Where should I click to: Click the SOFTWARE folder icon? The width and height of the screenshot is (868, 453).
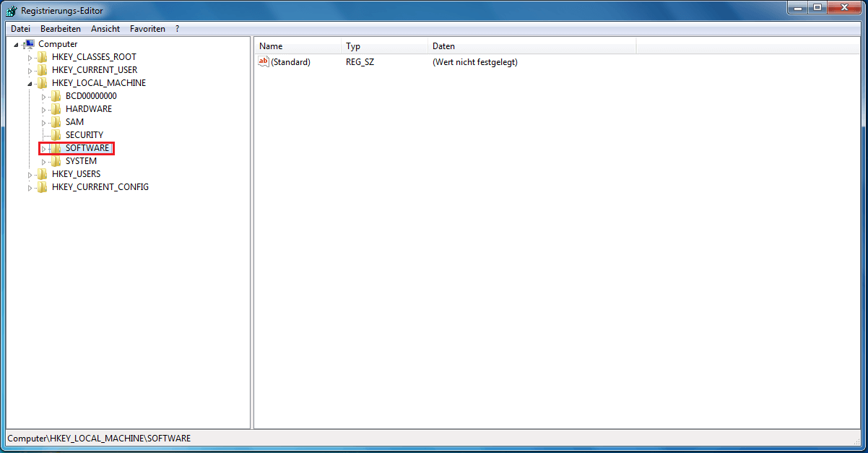(x=56, y=148)
